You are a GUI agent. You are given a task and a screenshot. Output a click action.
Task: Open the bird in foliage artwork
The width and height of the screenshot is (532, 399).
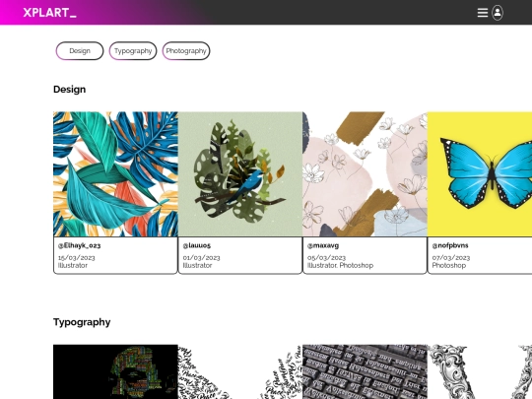(240, 174)
